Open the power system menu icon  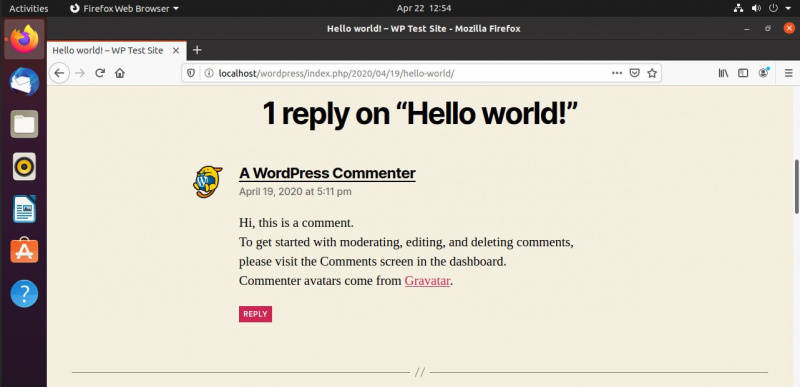coord(773,8)
